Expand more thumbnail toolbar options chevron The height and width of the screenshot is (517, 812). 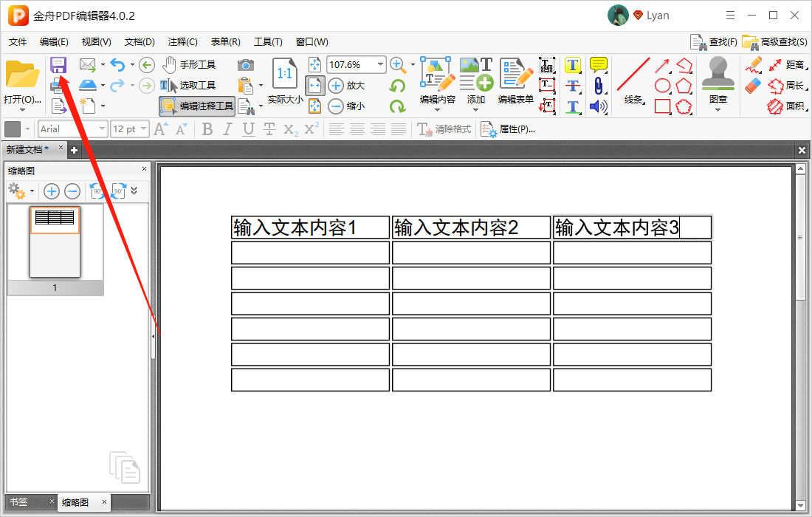pyautogui.click(x=134, y=191)
